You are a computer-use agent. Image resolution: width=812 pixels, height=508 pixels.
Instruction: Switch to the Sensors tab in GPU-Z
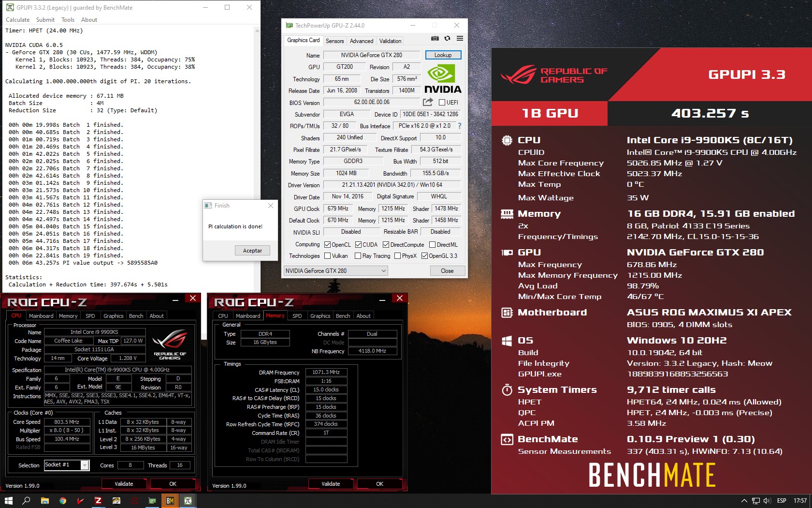(x=334, y=41)
